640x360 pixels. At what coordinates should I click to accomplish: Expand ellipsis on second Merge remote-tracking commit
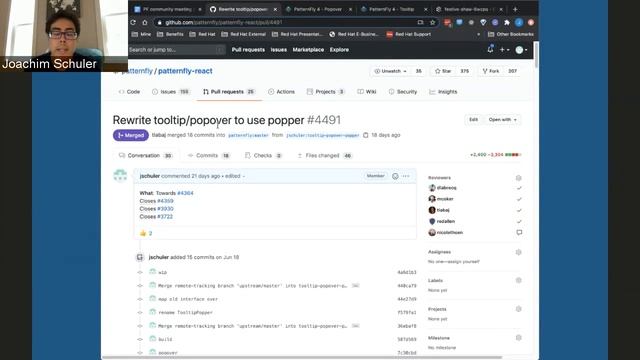pos(356,326)
